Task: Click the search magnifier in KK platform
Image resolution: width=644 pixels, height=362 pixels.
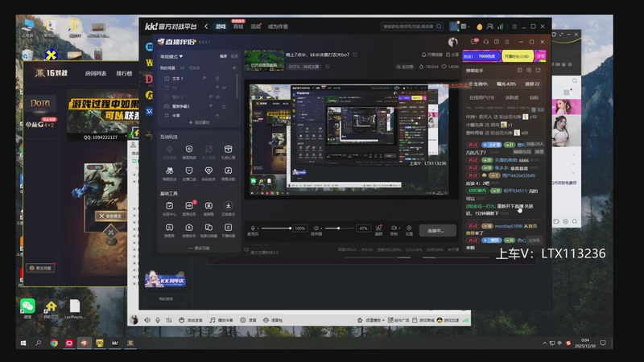Action: pos(439,27)
